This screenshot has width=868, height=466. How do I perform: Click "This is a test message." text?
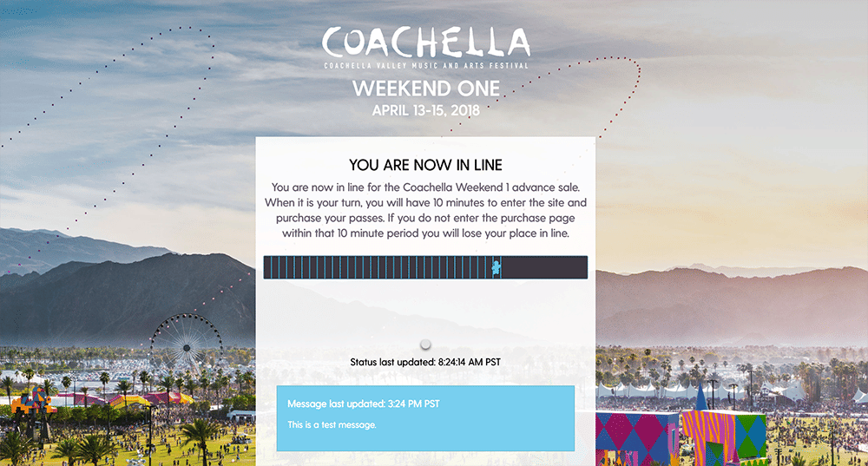tap(332, 424)
